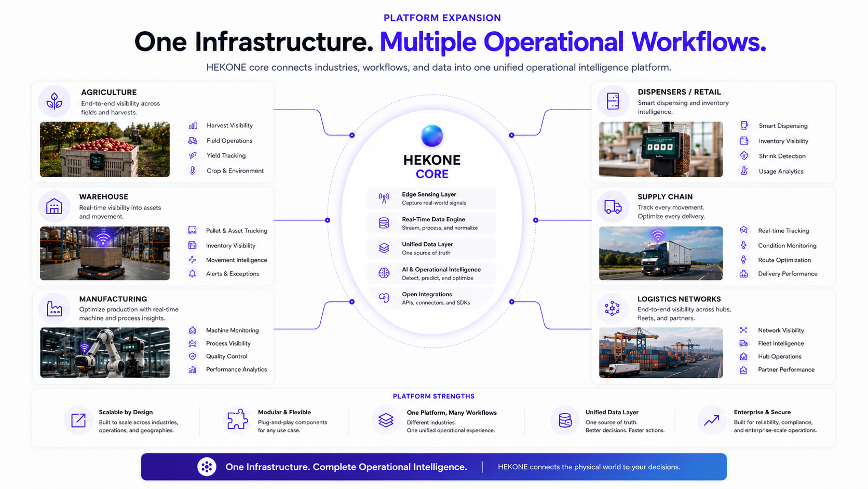Select the AI & Operational Intelligence row
The width and height of the screenshot is (868, 489).
[x=431, y=273]
